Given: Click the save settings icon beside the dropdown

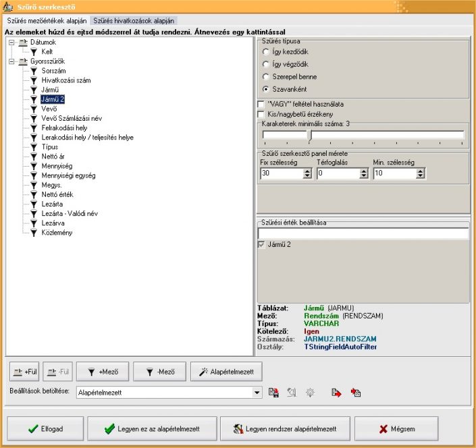Looking at the screenshot, I should pos(273,392).
